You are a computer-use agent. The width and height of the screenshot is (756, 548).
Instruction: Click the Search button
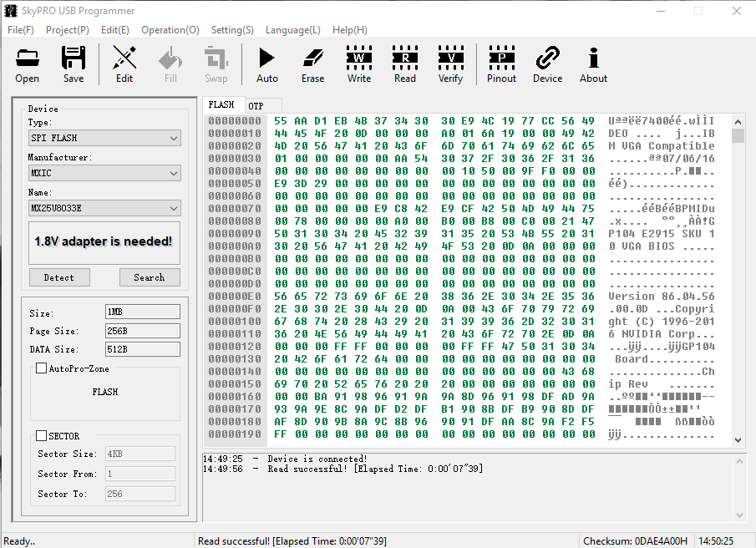pyautogui.click(x=150, y=277)
